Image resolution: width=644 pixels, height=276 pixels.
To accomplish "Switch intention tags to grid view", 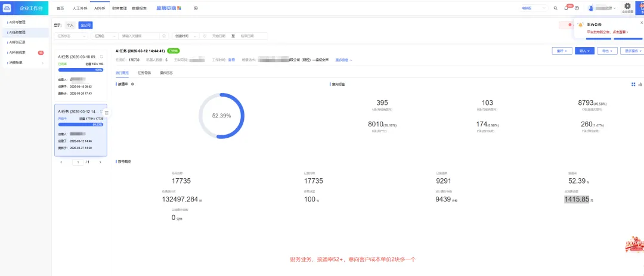I will (633, 84).
